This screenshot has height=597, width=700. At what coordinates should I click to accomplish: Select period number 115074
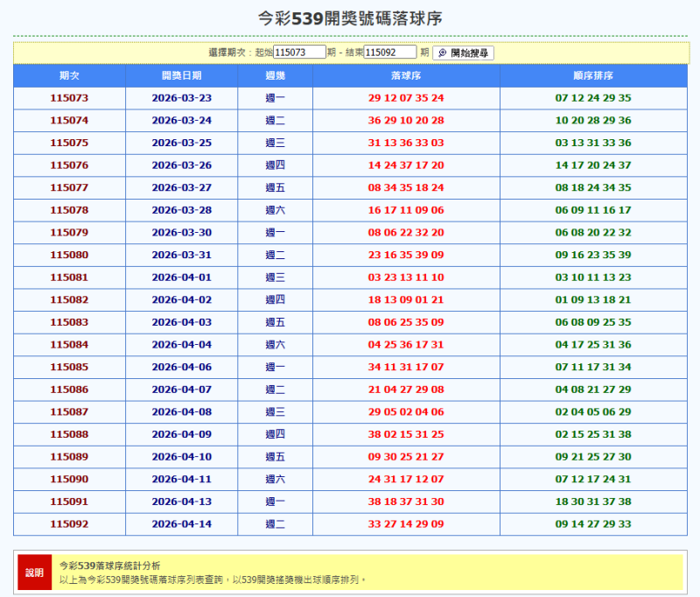[x=69, y=120]
